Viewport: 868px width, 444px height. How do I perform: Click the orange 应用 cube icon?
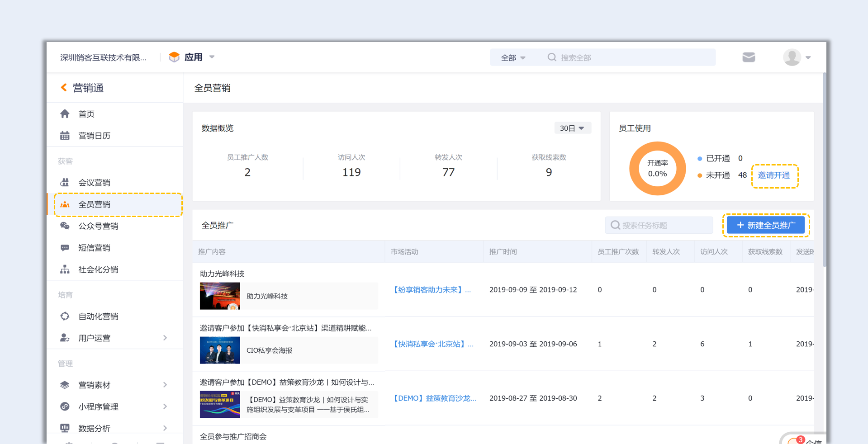pos(174,57)
